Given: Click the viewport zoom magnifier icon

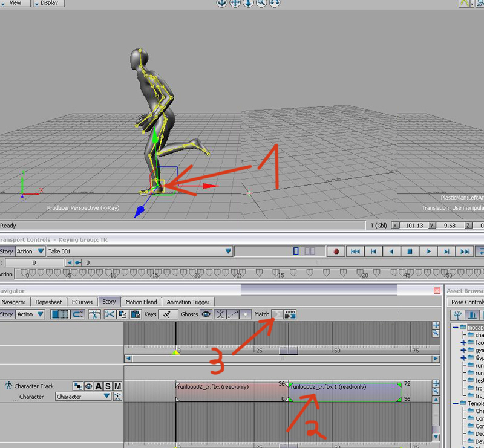Looking at the screenshot, I should [261, 3].
